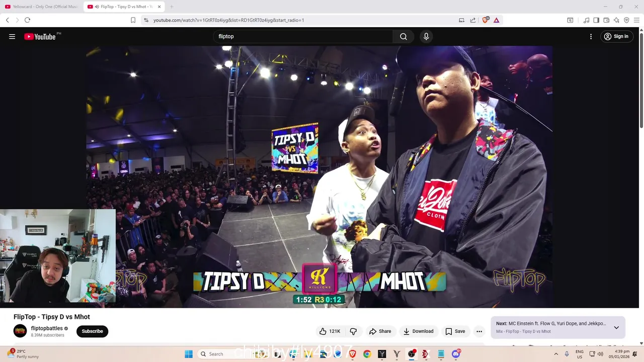
Task: Dislike the video
Action: pos(354,331)
